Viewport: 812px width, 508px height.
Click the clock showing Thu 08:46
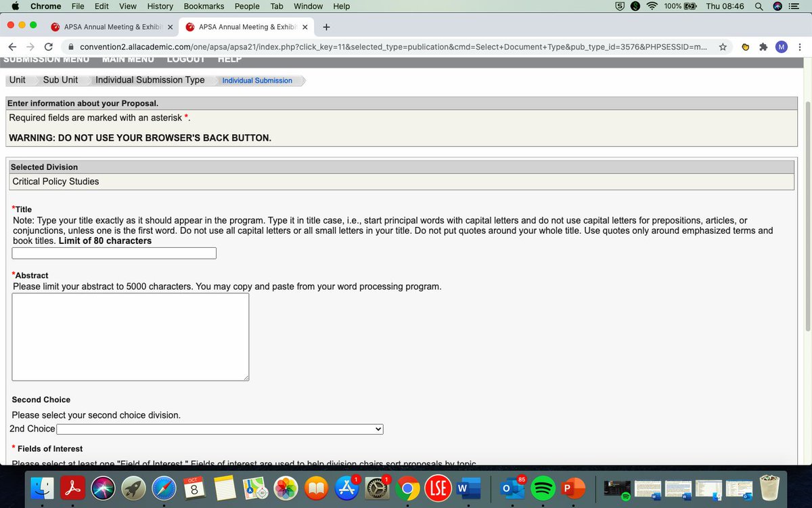(x=725, y=6)
